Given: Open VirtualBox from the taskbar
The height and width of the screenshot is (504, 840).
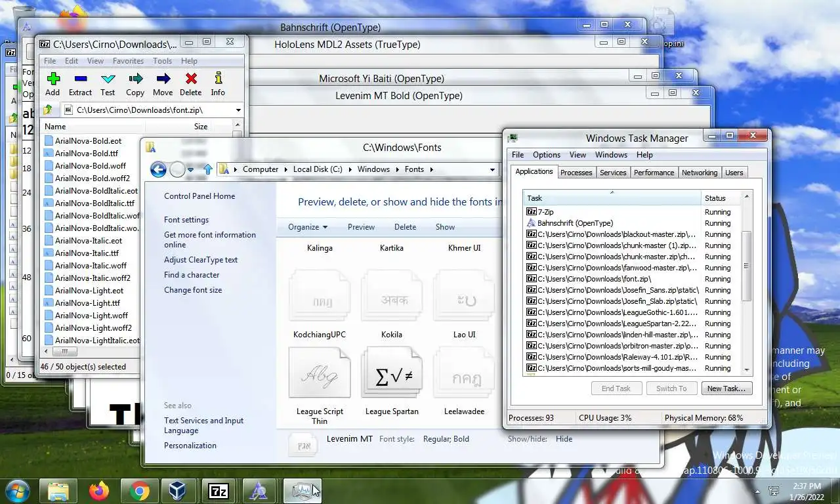Looking at the screenshot, I should pos(177,491).
